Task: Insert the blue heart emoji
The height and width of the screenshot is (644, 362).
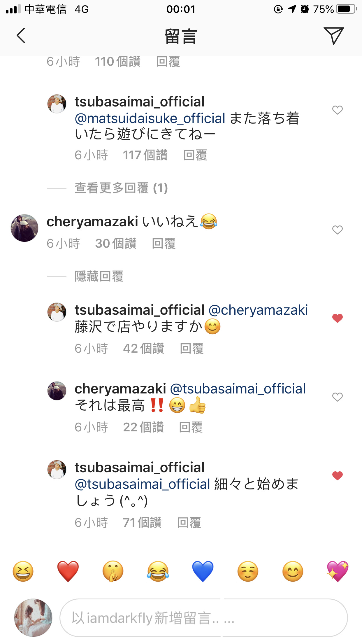Action: pos(203,571)
